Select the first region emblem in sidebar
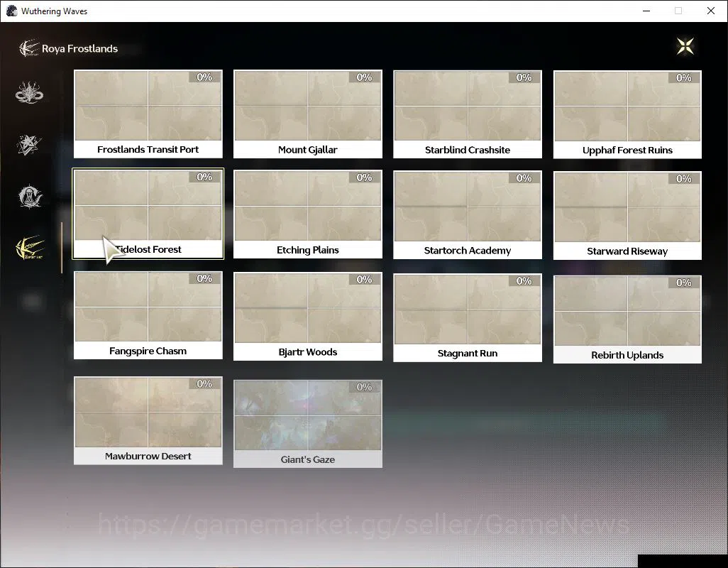This screenshot has height=568, width=728. pyautogui.click(x=29, y=92)
